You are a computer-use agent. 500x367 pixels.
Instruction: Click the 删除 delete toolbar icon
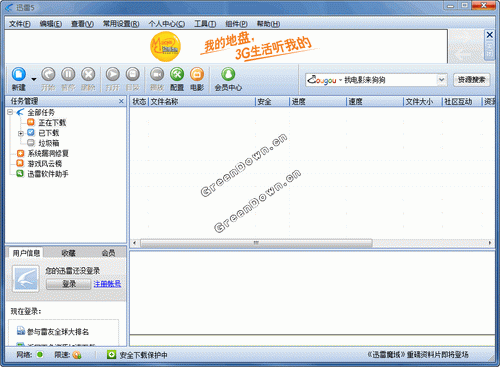[88, 75]
